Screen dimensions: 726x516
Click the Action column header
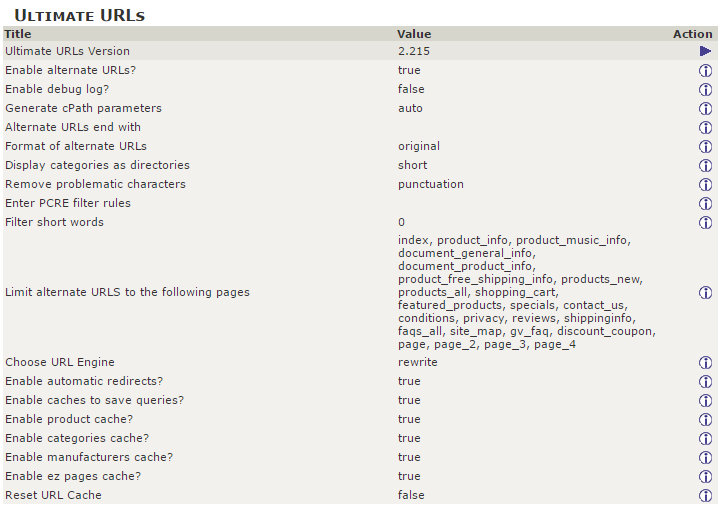(x=692, y=34)
